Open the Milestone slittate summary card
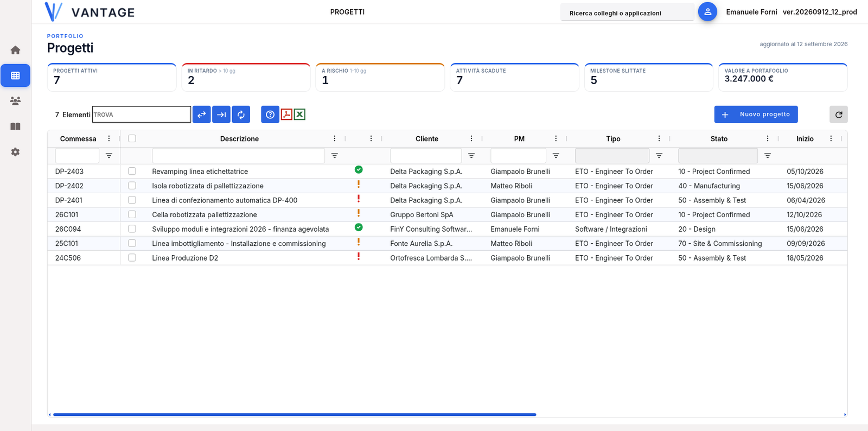 (x=649, y=78)
